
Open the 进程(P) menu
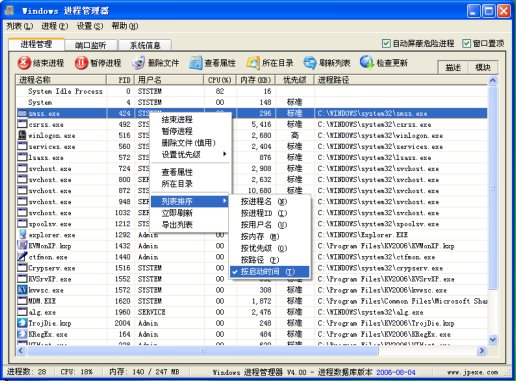(55, 26)
